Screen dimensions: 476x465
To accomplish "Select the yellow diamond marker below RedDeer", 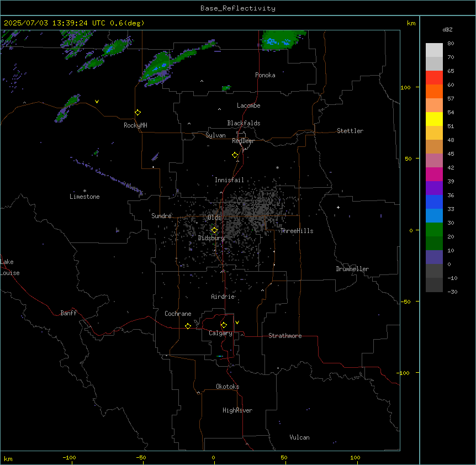I will [235, 155].
